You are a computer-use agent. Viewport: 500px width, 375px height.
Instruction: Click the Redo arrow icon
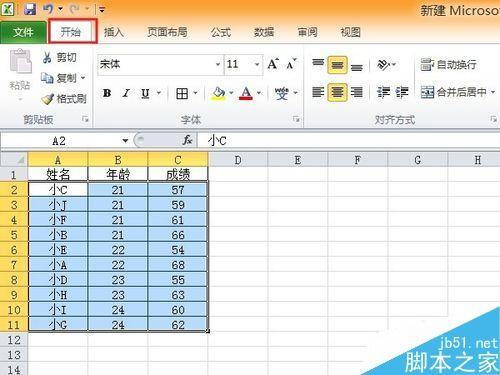pyautogui.click(x=74, y=9)
